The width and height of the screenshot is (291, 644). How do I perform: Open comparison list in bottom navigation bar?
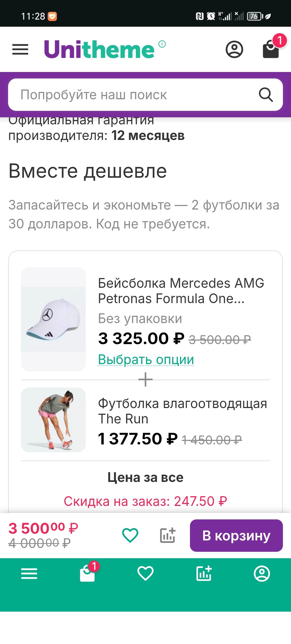point(204,573)
